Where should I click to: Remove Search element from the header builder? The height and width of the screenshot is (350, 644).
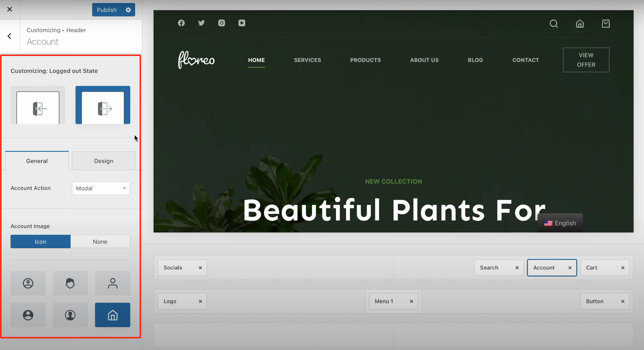[x=517, y=268]
